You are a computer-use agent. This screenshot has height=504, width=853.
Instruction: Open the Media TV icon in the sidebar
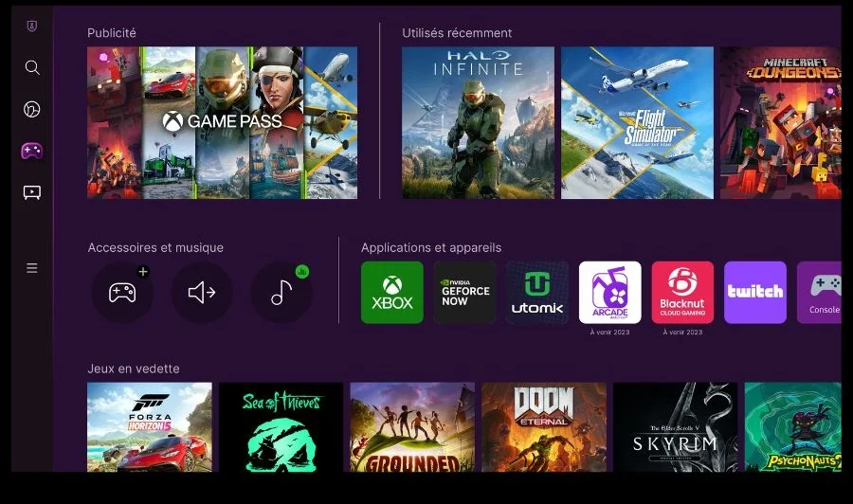pyautogui.click(x=32, y=192)
